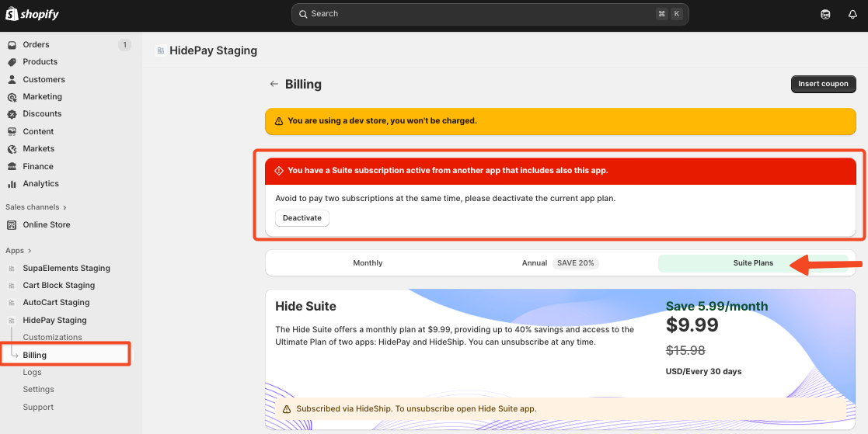Click the Discounts badge icon
This screenshot has width=868, height=434.
click(x=12, y=114)
